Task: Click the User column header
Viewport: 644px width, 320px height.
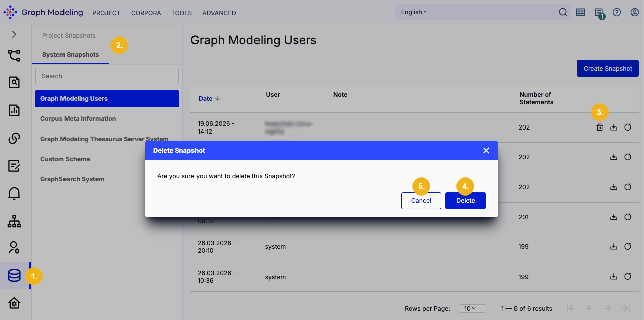Action: (x=273, y=95)
